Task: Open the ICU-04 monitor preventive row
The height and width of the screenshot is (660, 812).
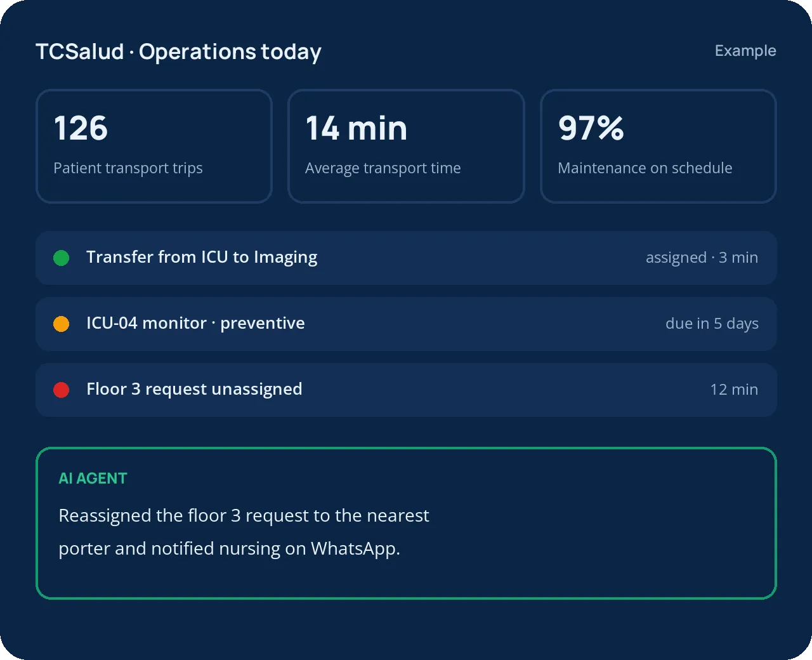Action: click(406, 324)
